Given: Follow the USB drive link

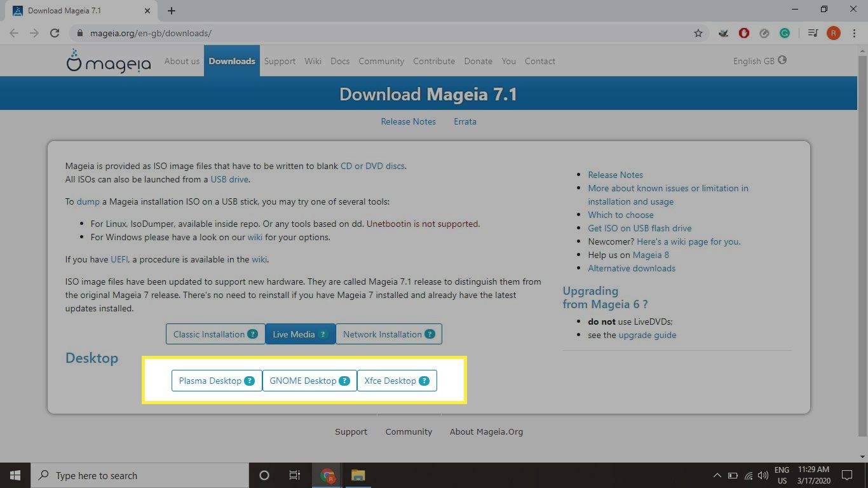Looking at the screenshot, I should [x=229, y=179].
